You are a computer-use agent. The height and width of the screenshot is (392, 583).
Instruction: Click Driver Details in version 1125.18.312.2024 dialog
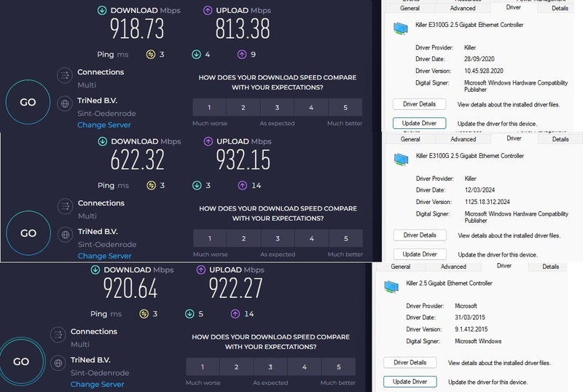tap(420, 235)
